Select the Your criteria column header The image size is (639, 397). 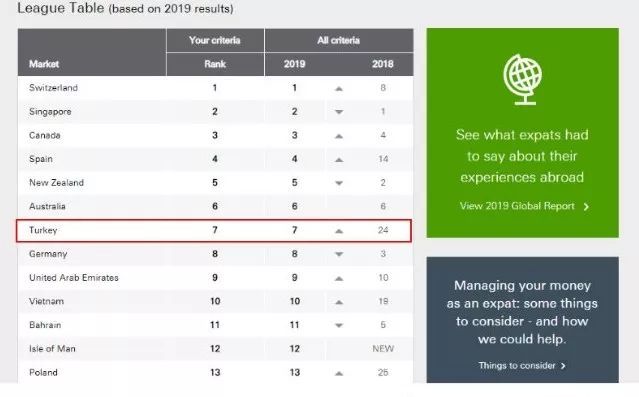pyautogui.click(x=215, y=40)
